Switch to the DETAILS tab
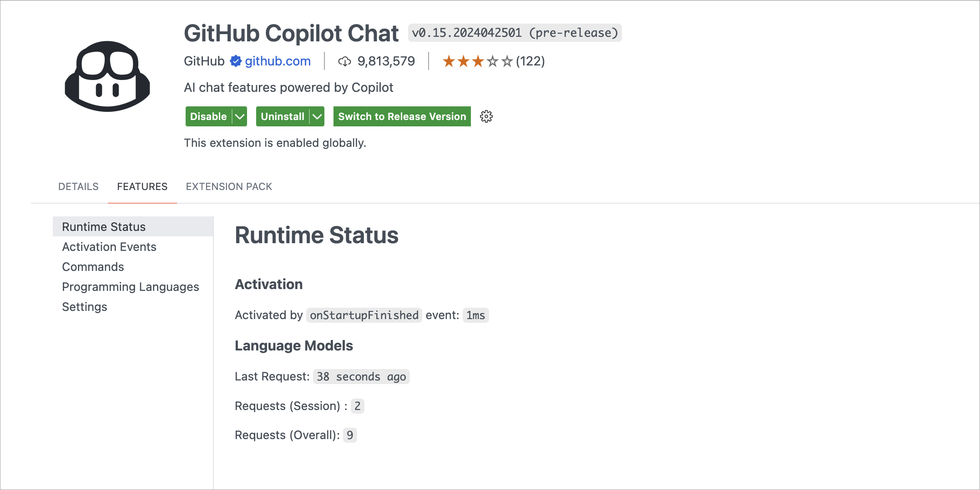Image resolution: width=980 pixels, height=490 pixels. [x=78, y=186]
